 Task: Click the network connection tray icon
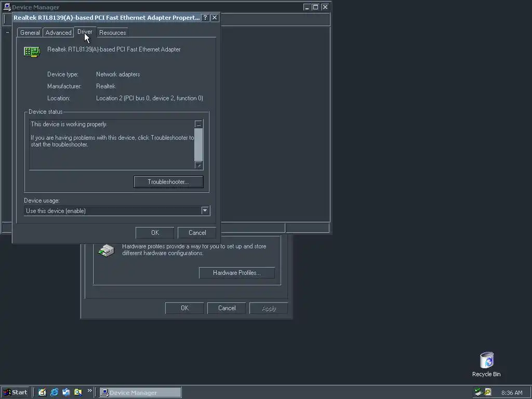[x=478, y=392]
